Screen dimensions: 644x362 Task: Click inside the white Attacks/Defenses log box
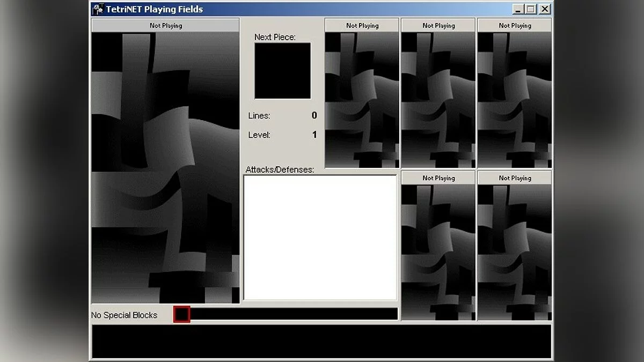click(320, 238)
